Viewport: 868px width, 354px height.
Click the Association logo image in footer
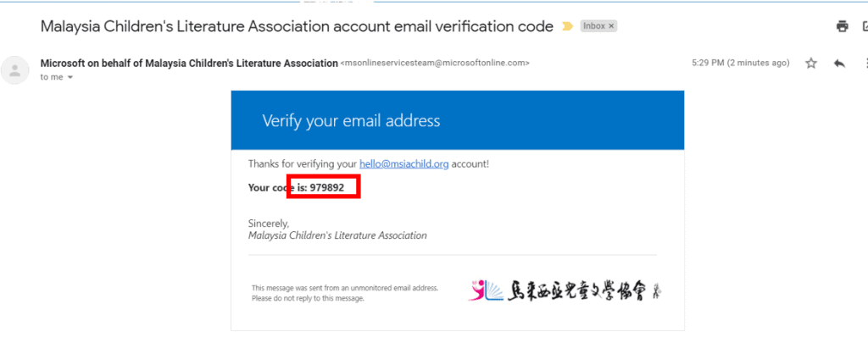565,292
